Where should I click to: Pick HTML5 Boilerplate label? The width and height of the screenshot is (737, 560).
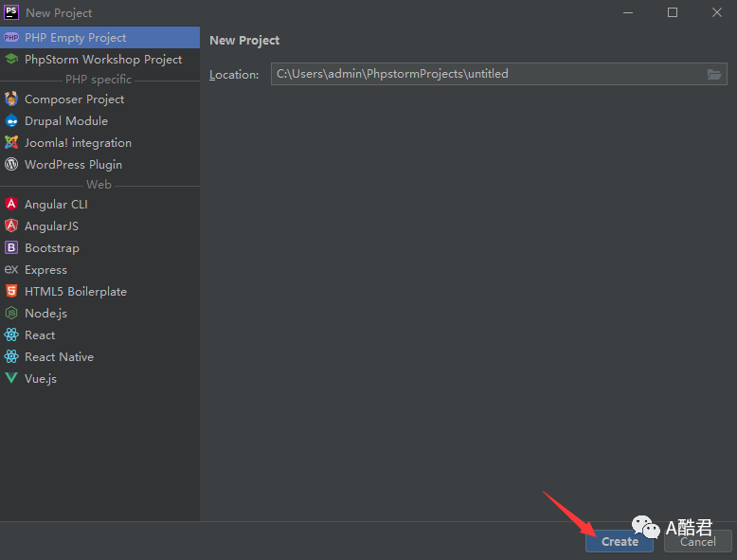coord(76,292)
